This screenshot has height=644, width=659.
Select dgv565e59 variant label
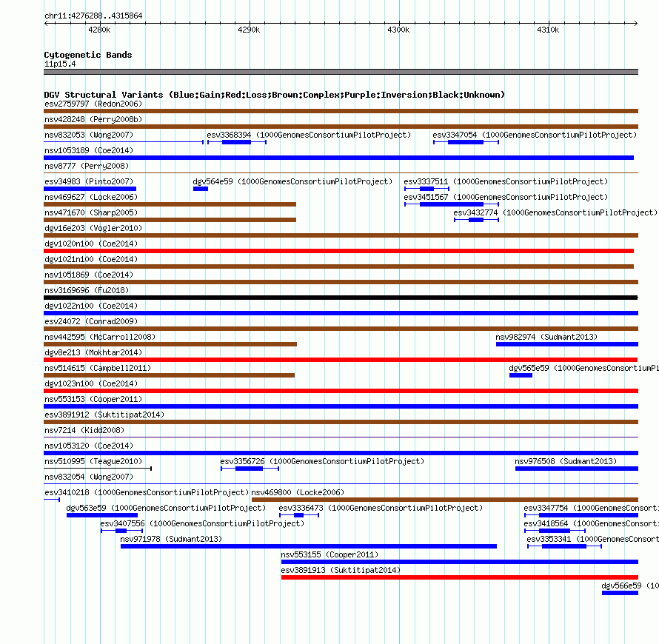(583, 368)
